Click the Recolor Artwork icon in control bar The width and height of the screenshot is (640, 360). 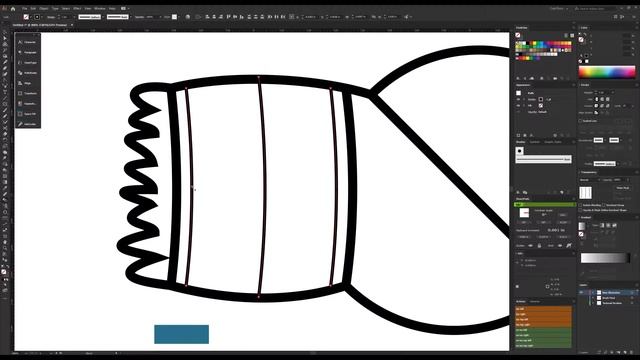188,17
